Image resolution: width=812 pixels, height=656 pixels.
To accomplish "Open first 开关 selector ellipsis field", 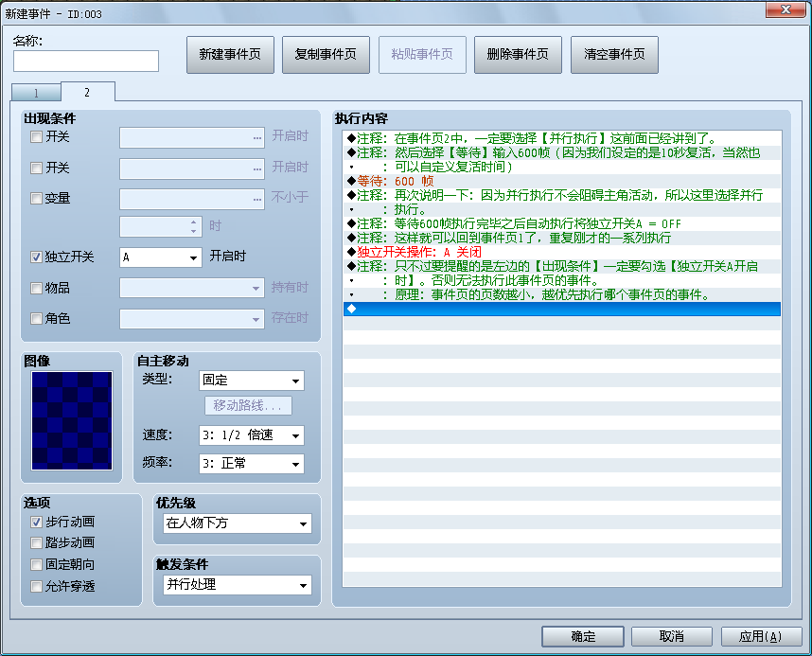I will 192,138.
